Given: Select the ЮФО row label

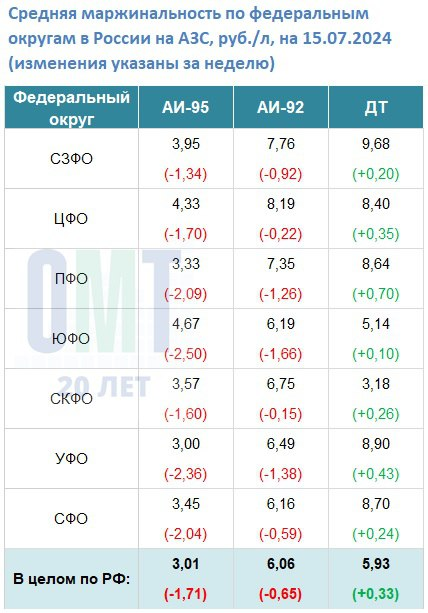Looking at the screenshot, I should point(72,339).
